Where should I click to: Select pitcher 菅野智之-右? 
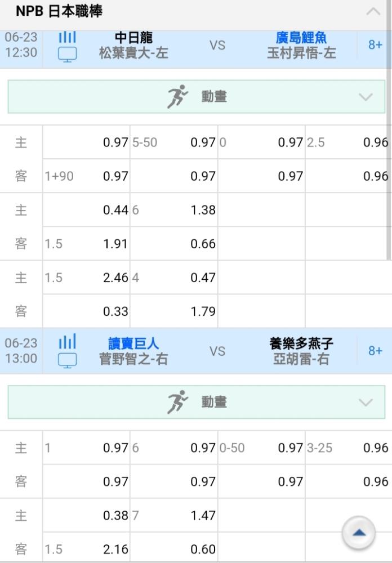click(133, 359)
